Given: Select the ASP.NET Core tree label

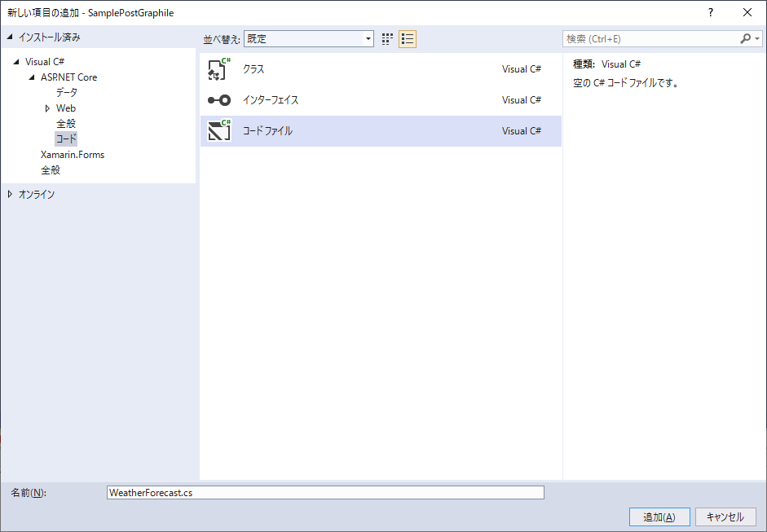Looking at the screenshot, I should pyautogui.click(x=69, y=77).
